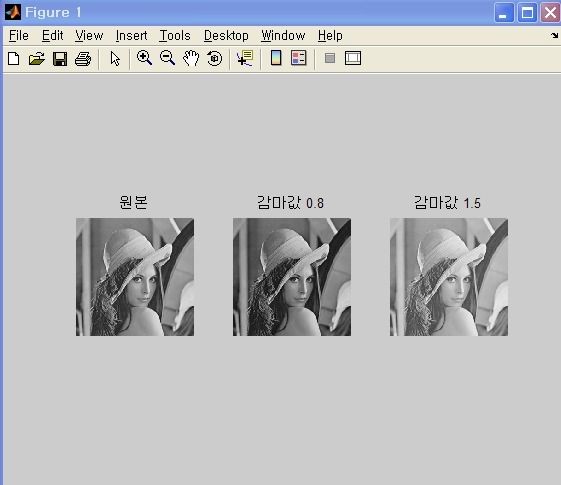Click the 원본 title text
The height and width of the screenshot is (485, 561).
click(133, 202)
